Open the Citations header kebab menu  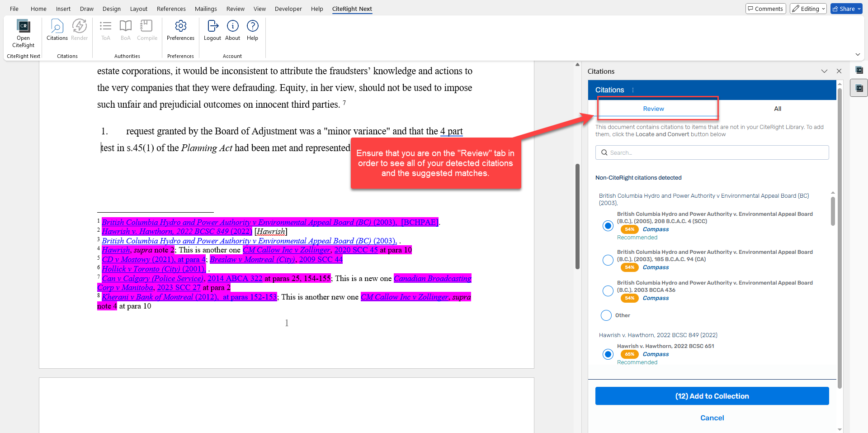[x=633, y=90]
